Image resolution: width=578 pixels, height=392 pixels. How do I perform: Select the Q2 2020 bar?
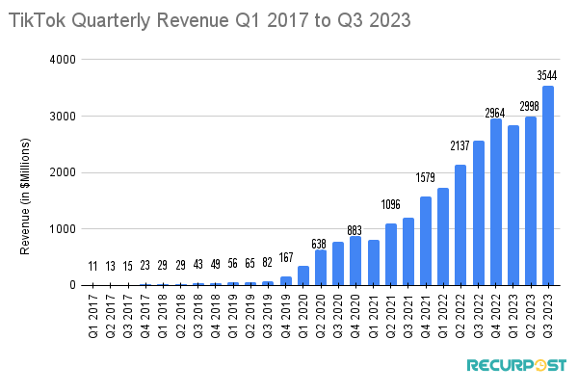click(321, 268)
